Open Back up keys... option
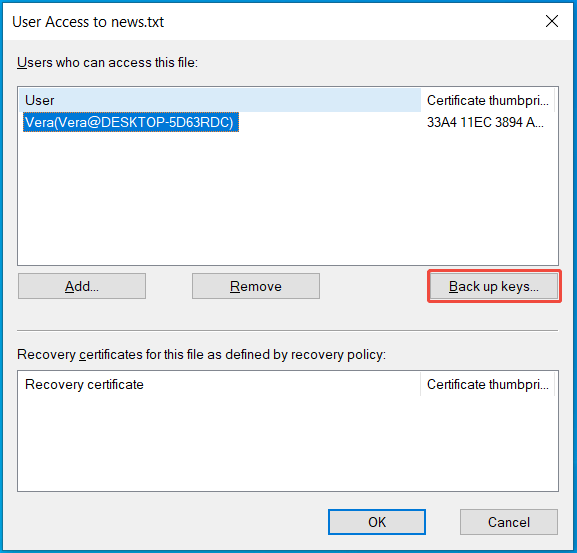Screen dimensions: 577x553 coord(494,286)
